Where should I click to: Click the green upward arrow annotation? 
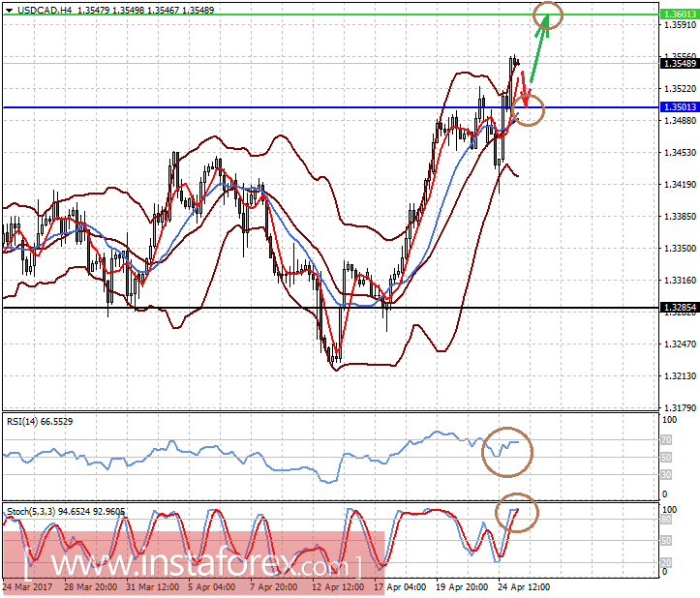(x=539, y=47)
